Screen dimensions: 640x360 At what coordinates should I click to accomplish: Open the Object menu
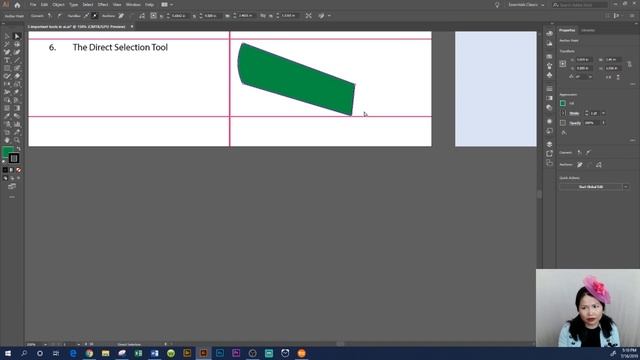[x=58, y=5]
